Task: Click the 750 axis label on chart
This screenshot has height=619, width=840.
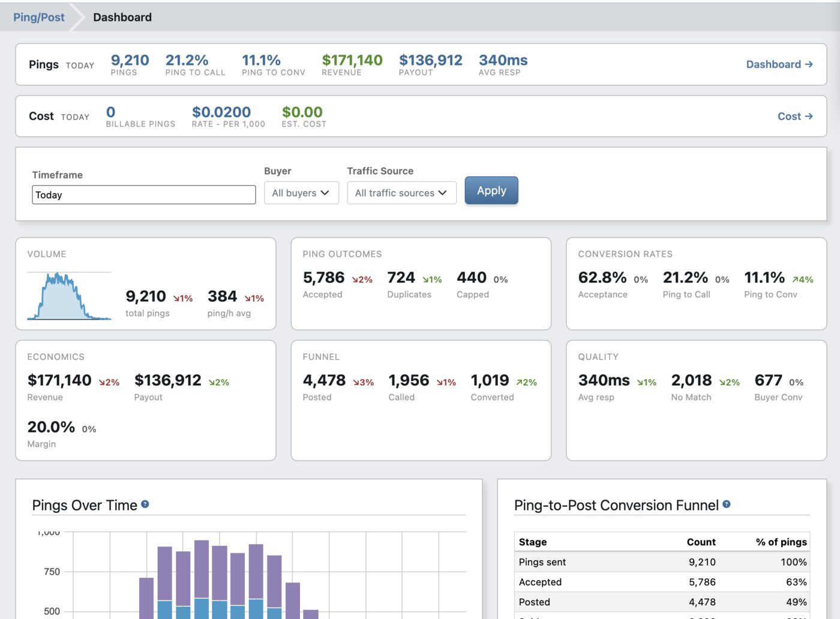Action: point(52,572)
